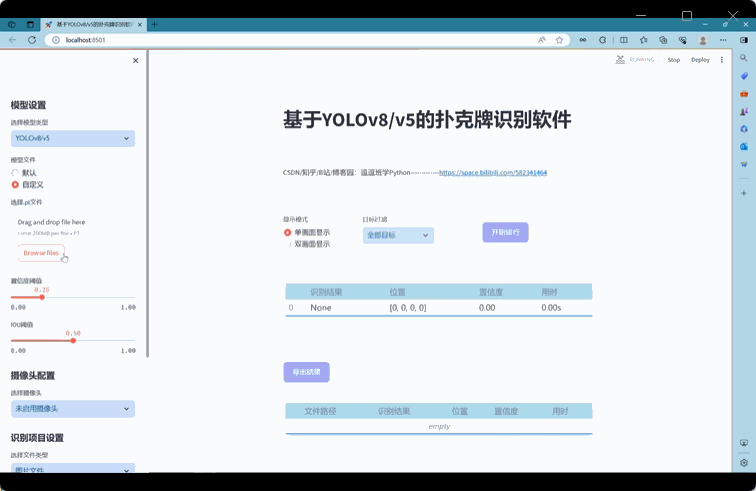Open the file type dropdown under 识别项目设置
The image size is (756, 491).
(x=73, y=468)
